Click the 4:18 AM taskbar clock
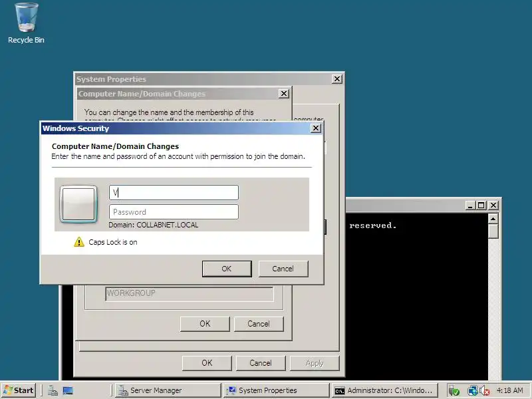The height and width of the screenshot is (399, 532). (x=509, y=390)
